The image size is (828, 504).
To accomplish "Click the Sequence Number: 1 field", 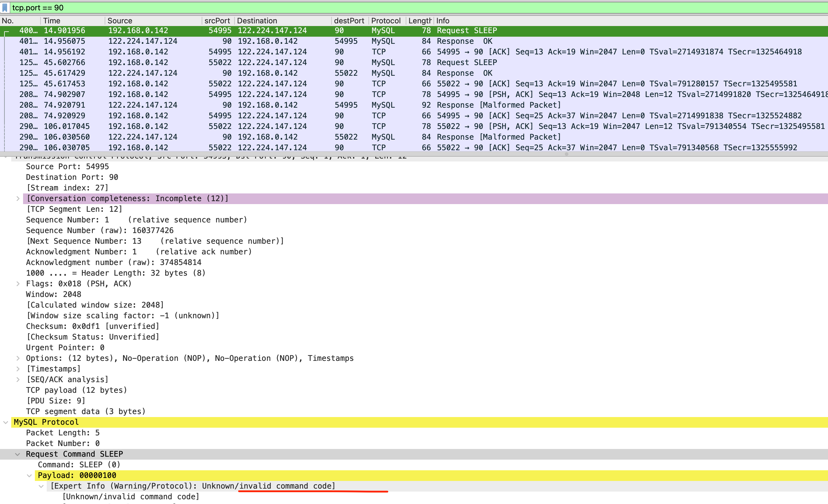I will (x=136, y=220).
